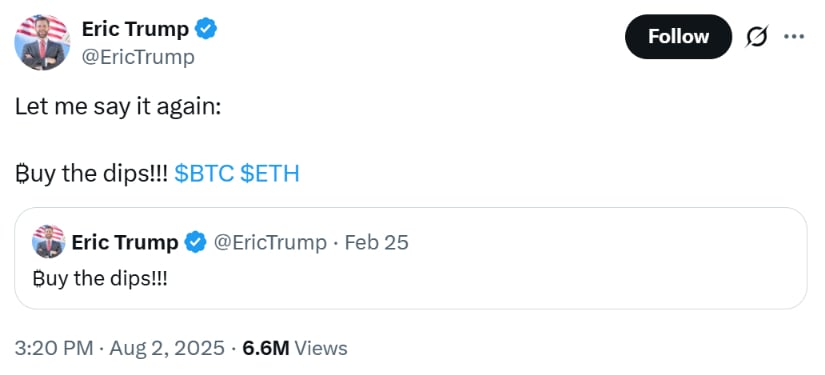The width and height of the screenshot is (825, 375).
Task: Click the Bitcoin symbol in main 'Buy the dips!!!'
Action: coord(21,174)
